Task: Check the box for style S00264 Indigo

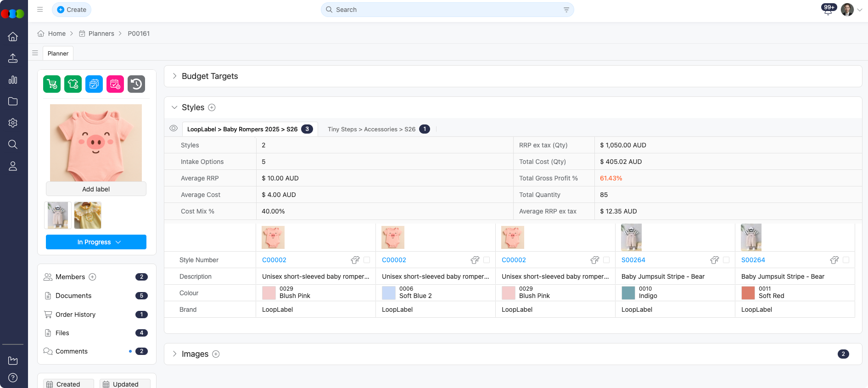Action: pyautogui.click(x=726, y=260)
